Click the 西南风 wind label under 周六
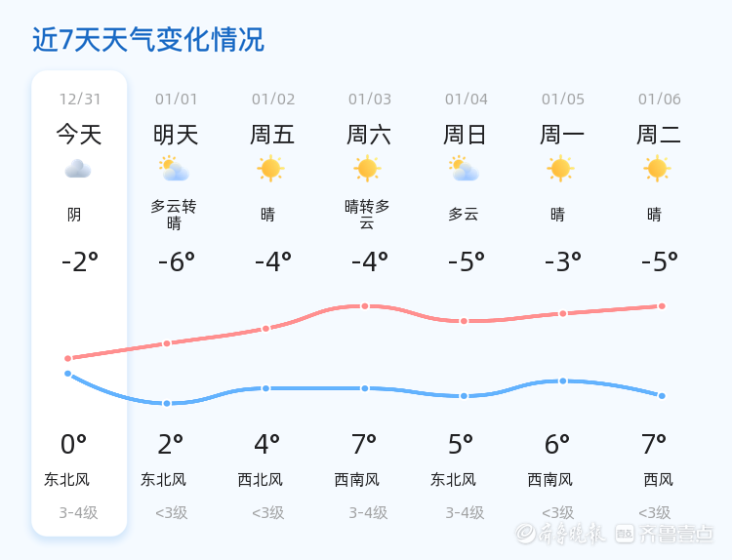The height and width of the screenshot is (560, 732). tap(357, 480)
